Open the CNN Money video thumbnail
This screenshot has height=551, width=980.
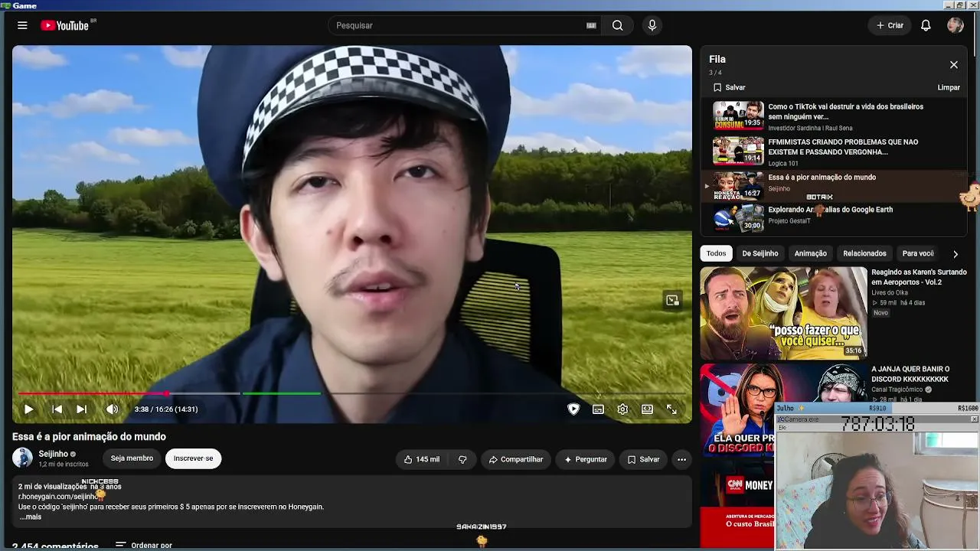coord(738,505)
